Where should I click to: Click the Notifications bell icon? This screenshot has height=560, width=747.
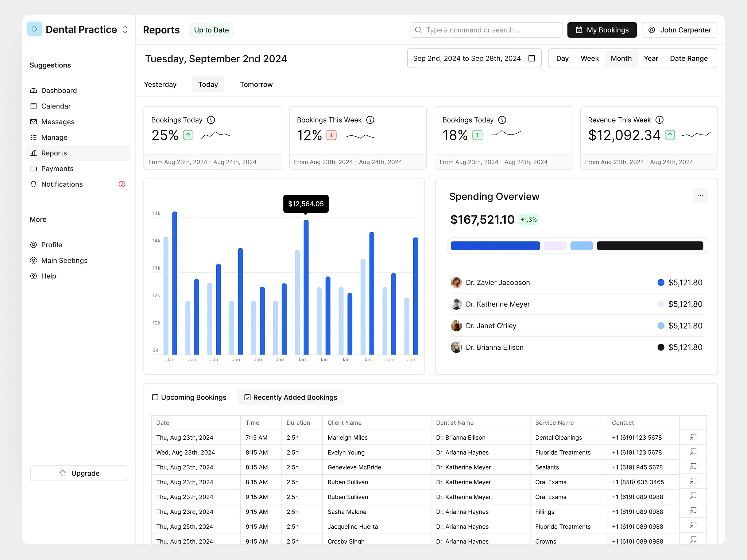pyautogui.click(x=34, y=184)
